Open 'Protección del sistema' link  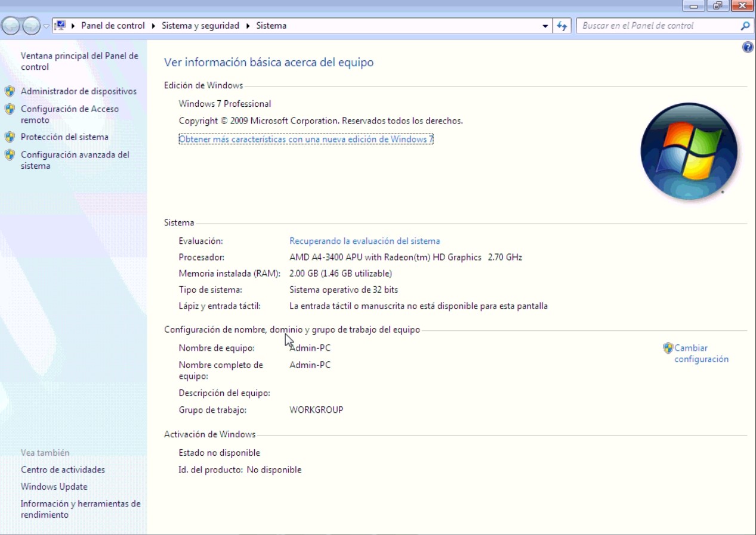click(x=64, y=137)
